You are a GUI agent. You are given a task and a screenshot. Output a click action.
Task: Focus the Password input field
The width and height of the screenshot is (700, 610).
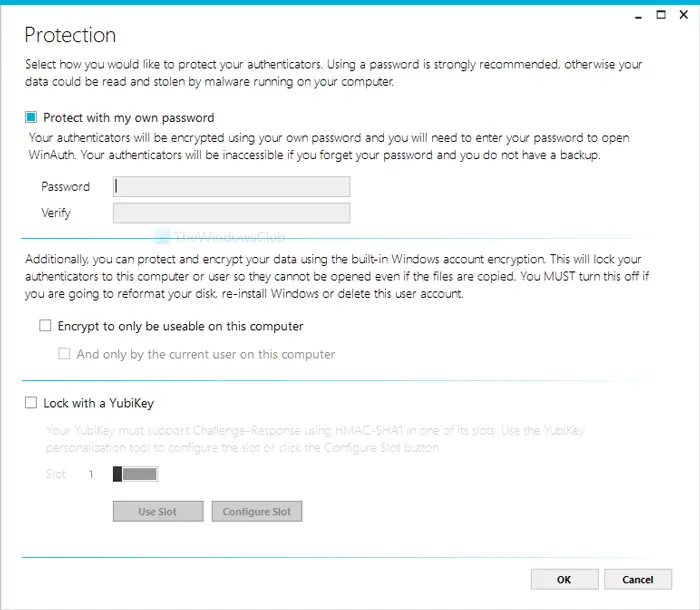[x=231, y=187]
